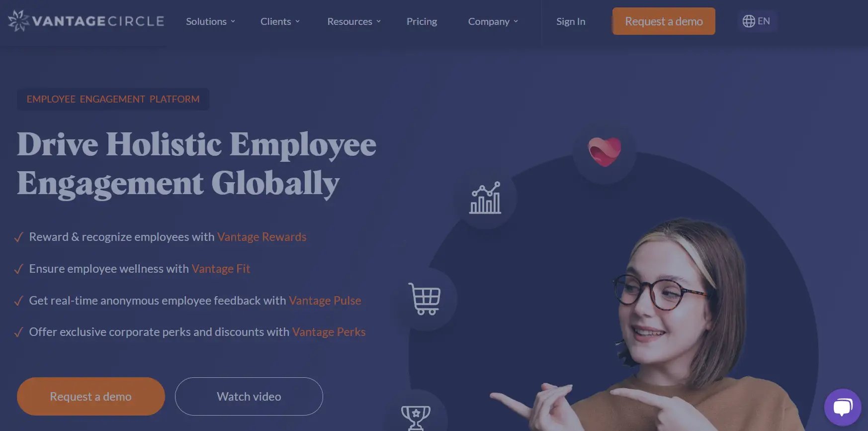868x431 pixels.
Task: Follow the Vantage Rewards link
Action: 262,237
